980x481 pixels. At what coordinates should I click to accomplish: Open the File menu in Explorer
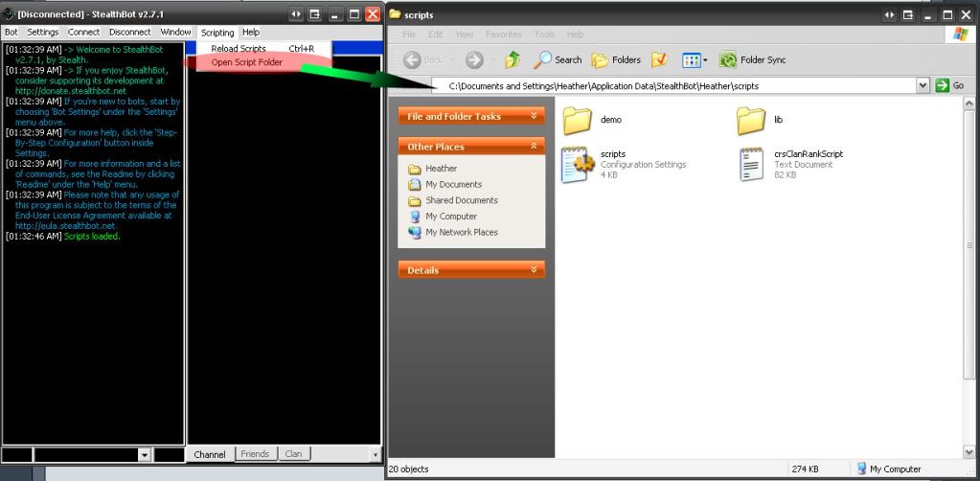click(409, 34)
